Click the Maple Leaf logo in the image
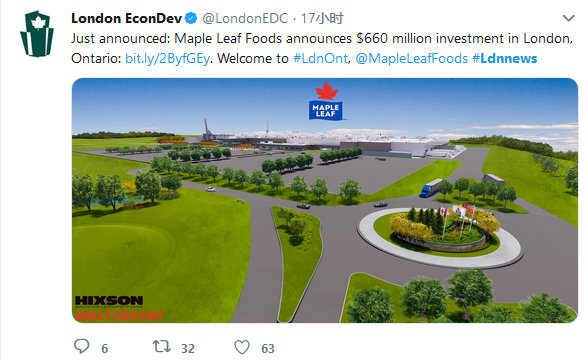 point(326,102)
